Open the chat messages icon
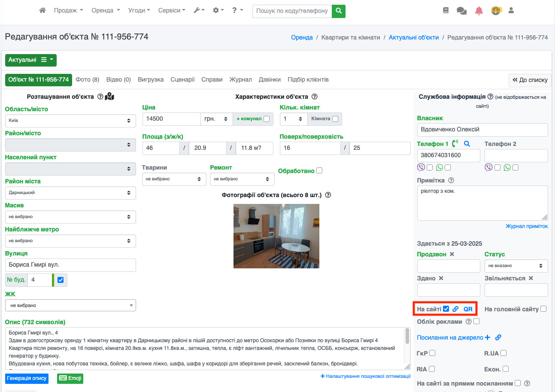Image resolution: width=555 pixels, height=392 pixels. click(462, 11)
